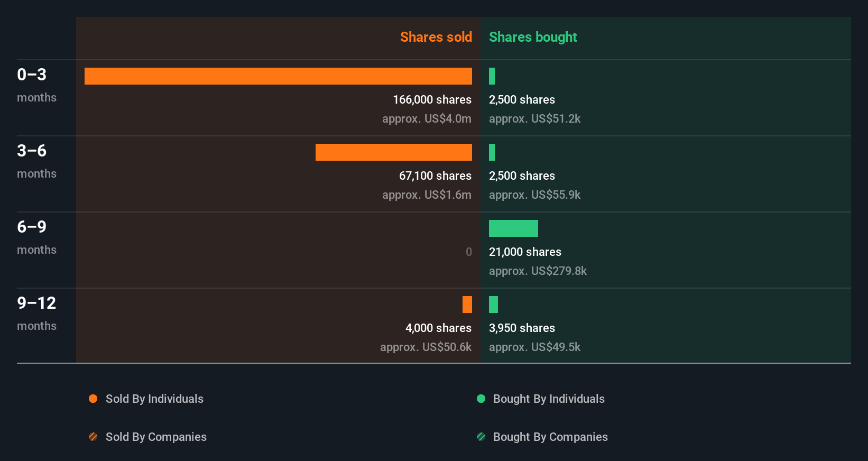Select the 3,950 shares value
This screenshot has width=868, height=461.
[x=522, y=328]
